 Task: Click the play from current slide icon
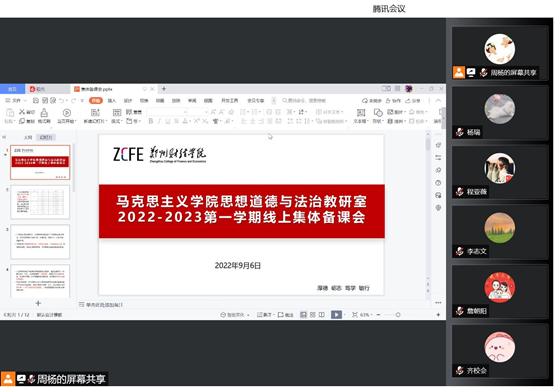coord(67,113)
